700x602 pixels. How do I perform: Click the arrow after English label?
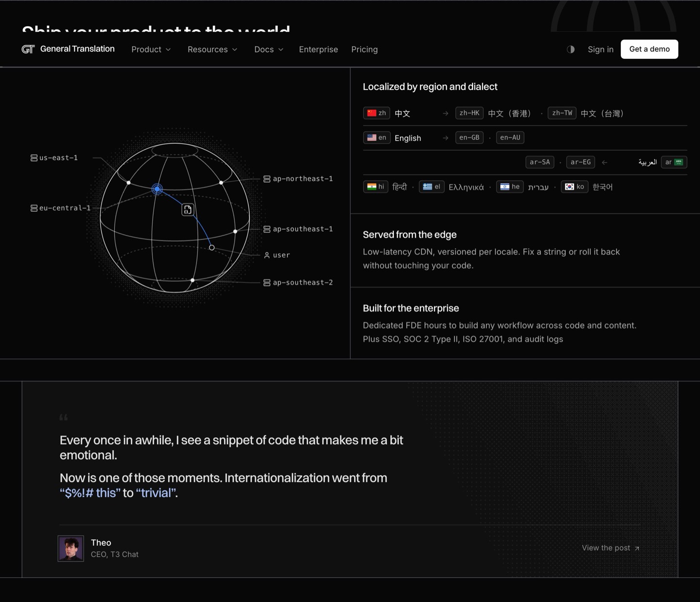(x=445, y=138)
